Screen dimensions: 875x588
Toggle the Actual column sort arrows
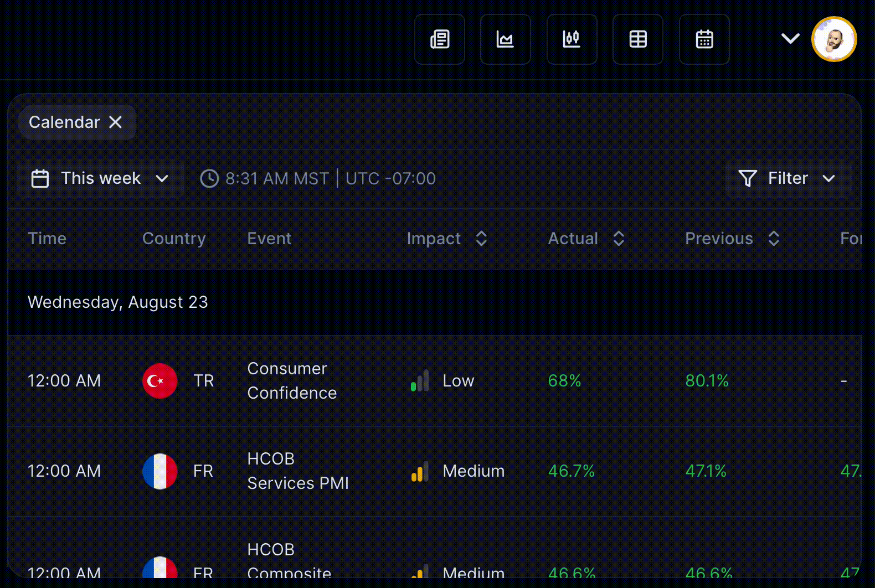(x=619, y=239)
